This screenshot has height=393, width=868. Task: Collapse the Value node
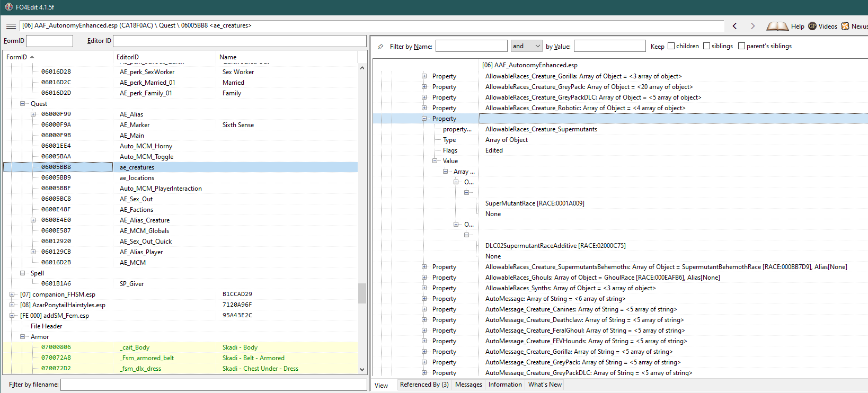tap(435, 161)
